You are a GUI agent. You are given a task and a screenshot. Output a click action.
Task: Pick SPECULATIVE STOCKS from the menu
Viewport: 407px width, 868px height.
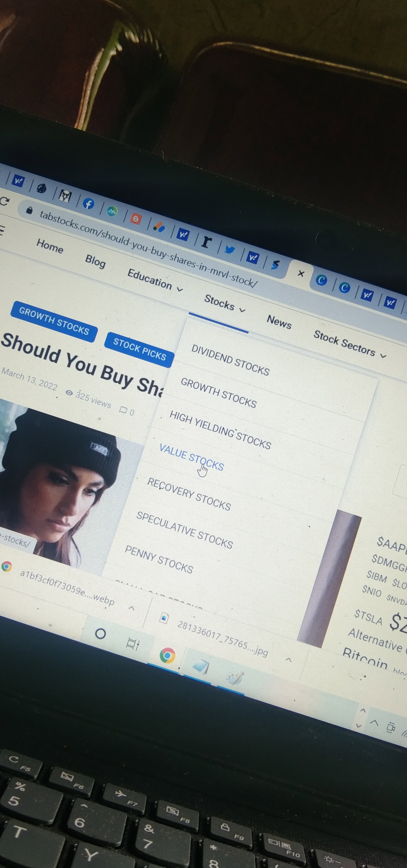coord(185,530)
